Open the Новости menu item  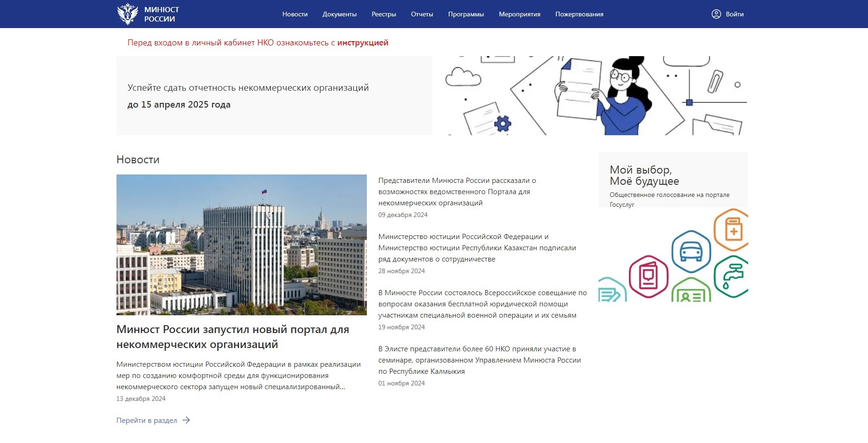[x=295, y=14]
